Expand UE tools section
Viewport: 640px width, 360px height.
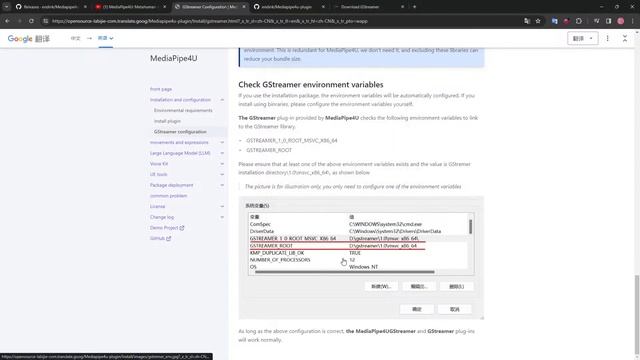[222, 174]
